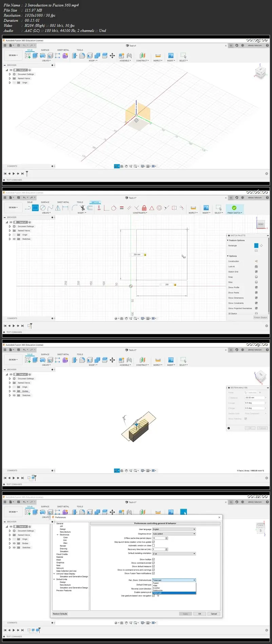Collapse Feature Options section in Sketch Palette
Viewport: 272px width, 644px height.
[228, 240]
